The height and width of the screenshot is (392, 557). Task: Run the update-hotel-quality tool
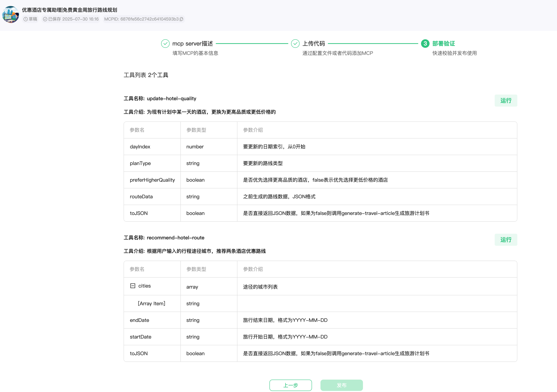click(506, 101)
